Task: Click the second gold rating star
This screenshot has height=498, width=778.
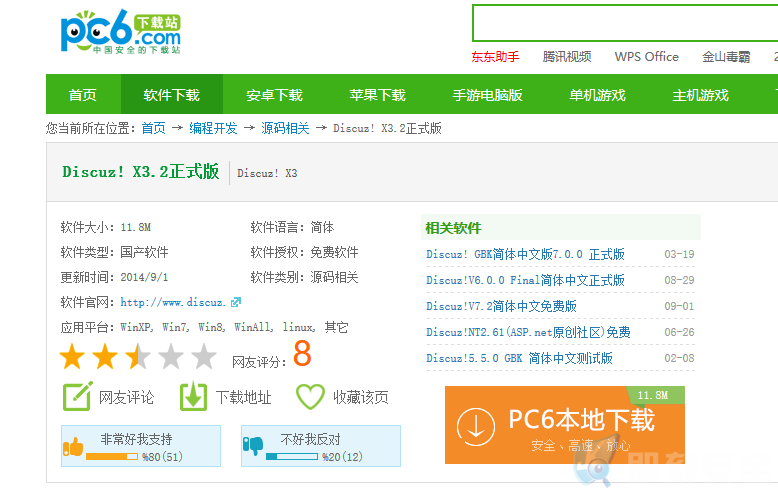Action: pyautogui.click(x=105, y=356)
